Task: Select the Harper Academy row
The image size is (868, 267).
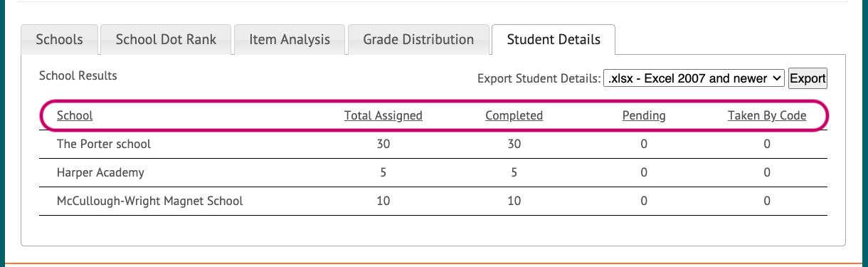Action: click(433, 172)
